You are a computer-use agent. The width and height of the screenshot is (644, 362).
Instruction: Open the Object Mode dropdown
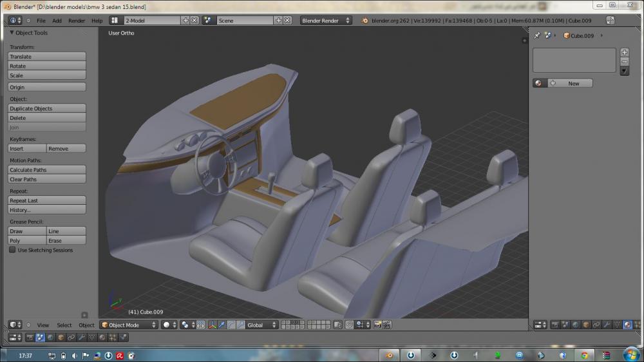pos(129,325)
